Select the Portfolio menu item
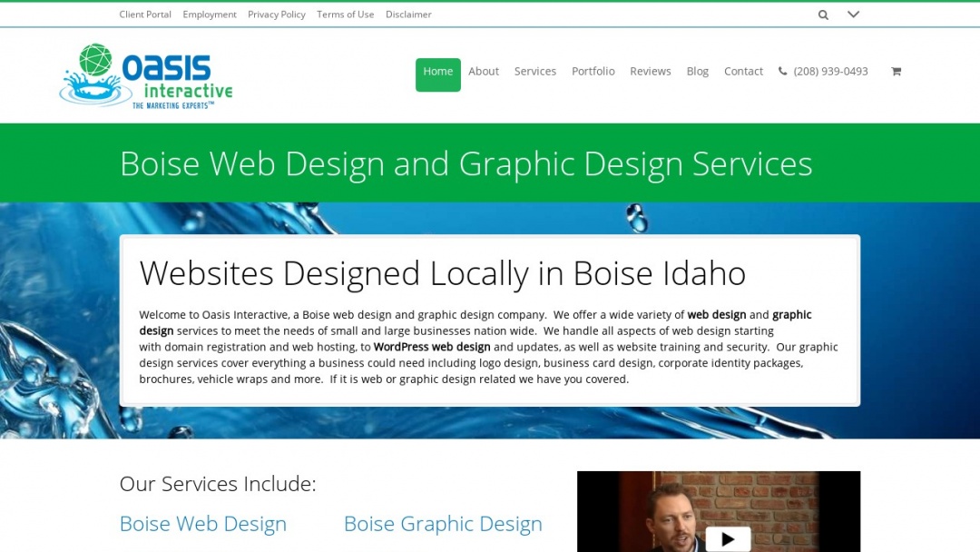 [593, 71]
